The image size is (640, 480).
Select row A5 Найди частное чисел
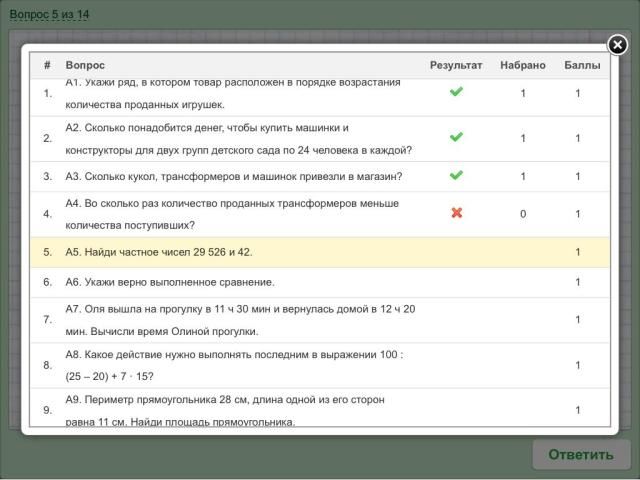[152, 252]
